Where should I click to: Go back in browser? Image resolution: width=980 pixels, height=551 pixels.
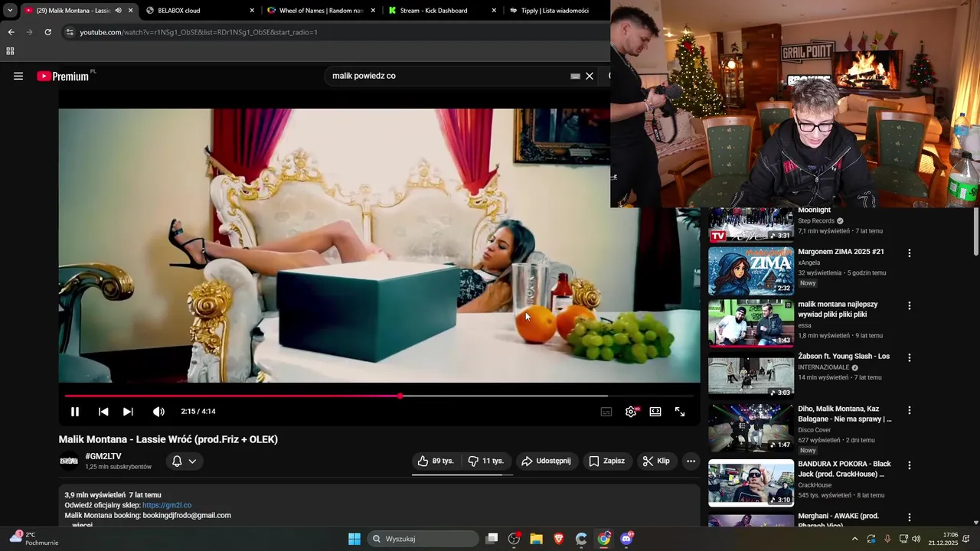pyautogui.click(x=11, y=32)
